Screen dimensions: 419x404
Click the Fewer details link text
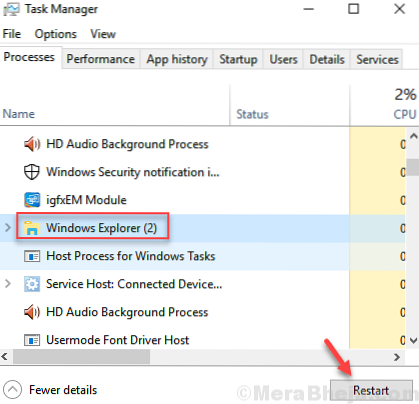pyautogui.click(x=63, y=390)
